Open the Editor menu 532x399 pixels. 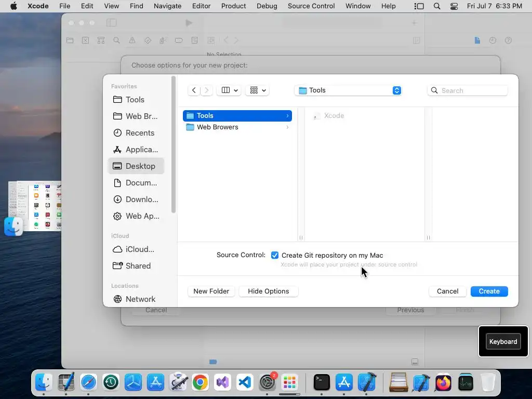201,6
